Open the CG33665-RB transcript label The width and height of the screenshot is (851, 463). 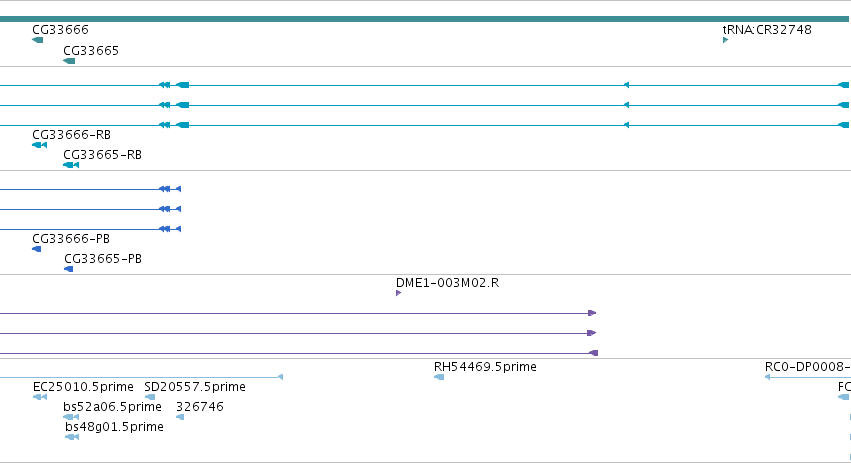point(102,155)
